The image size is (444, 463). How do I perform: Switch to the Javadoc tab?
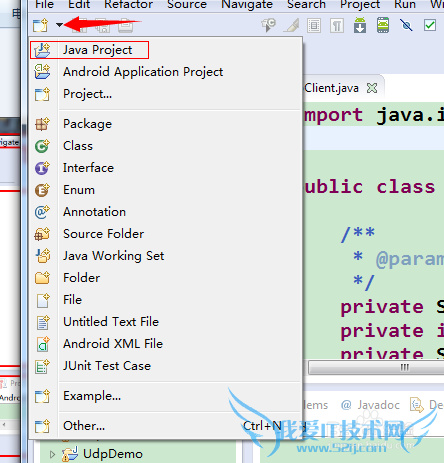(x=370, y=405)
